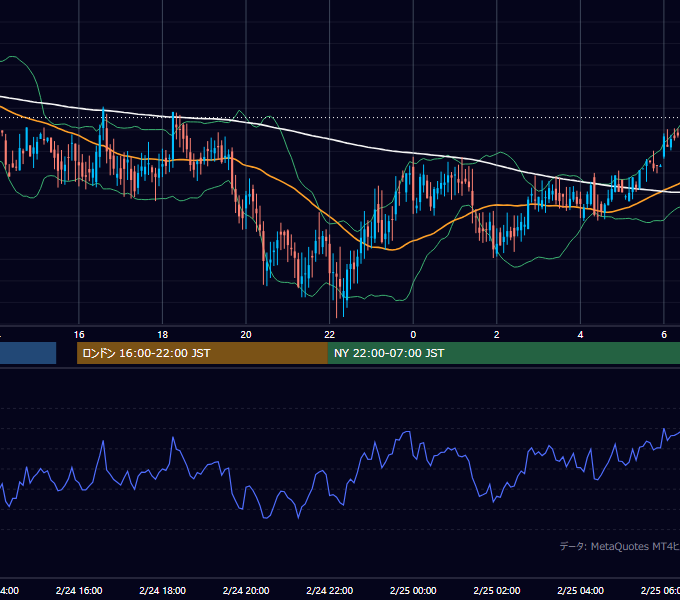The image size is (680, 600).
Task: Click the '20' hour label on the upper axis
Action: (x=246, y=335)
